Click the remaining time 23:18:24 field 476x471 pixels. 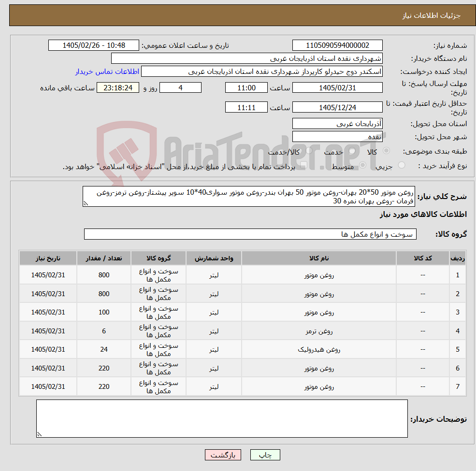point(118,88)
